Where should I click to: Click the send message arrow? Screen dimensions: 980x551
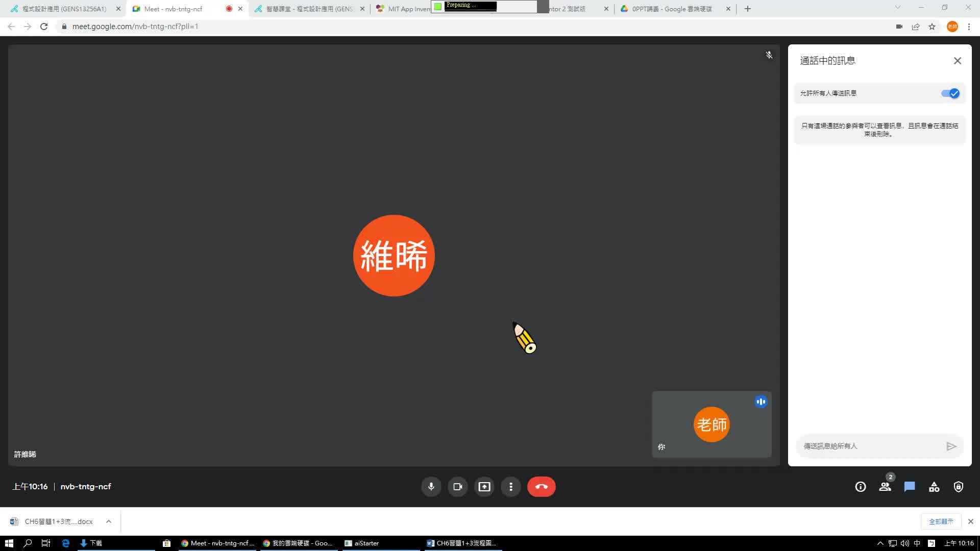[x=951, y=446]
